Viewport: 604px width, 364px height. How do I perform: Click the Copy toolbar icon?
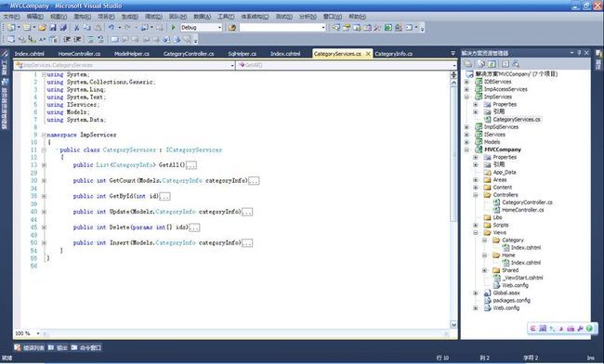pos(87,28)
